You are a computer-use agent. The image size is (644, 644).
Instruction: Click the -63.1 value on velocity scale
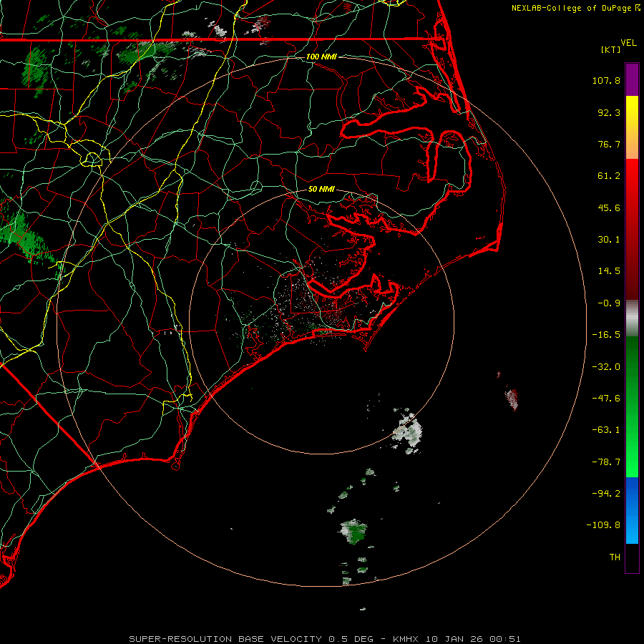click(x=606, y=430)
